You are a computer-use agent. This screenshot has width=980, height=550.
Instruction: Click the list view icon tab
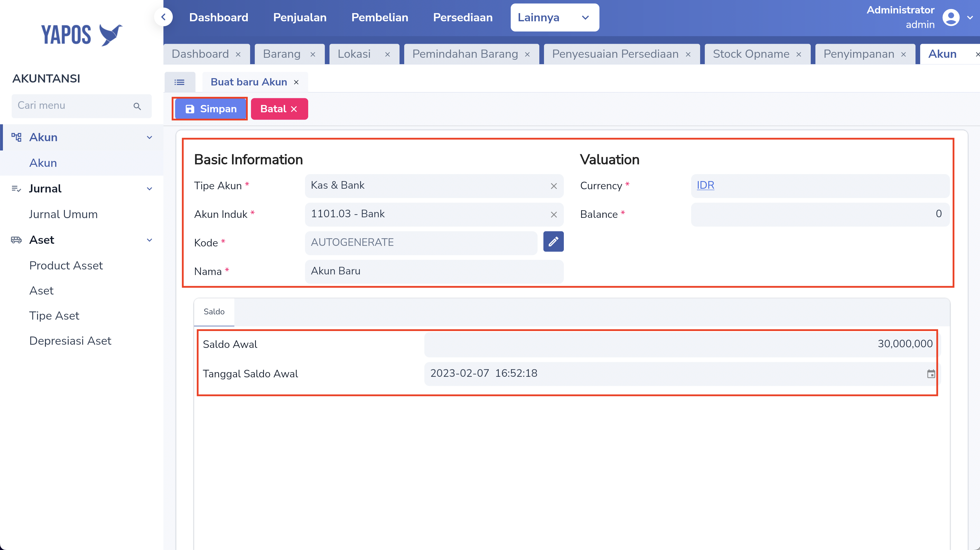coord(179,82)
